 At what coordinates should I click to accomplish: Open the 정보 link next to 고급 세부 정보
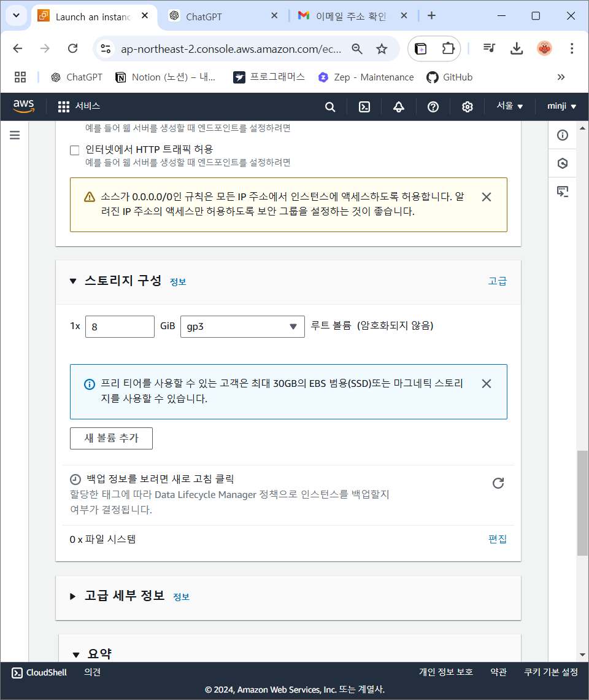[x=181, y=597]
